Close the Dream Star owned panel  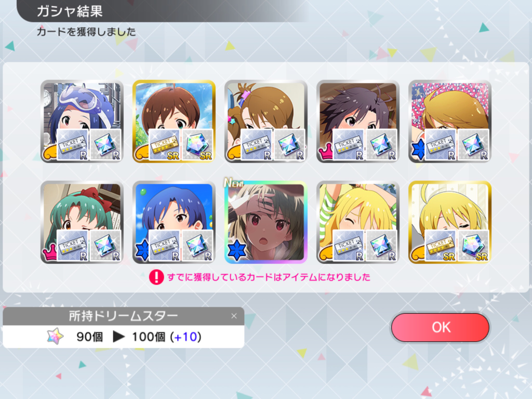(234, 316)
